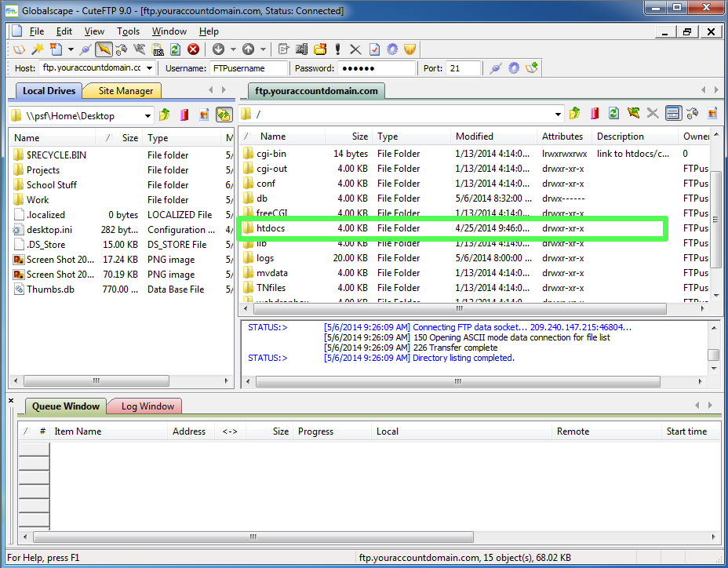The image size is (728, 568).
Task: Toggle the Reconnect lightning toolbar button
Action: pos(104,49)
